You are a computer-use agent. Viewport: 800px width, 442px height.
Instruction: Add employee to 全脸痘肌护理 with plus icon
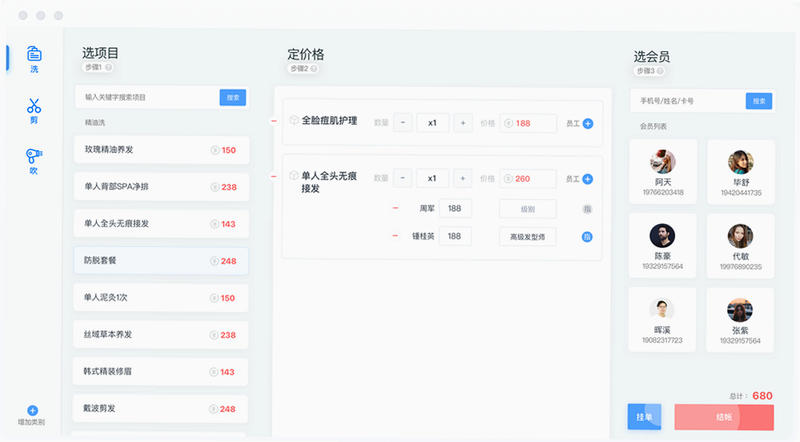click(588, 124)
